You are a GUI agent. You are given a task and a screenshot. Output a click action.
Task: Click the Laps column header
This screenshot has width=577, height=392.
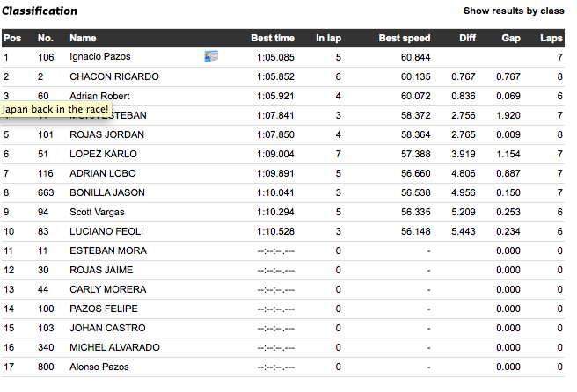pyautogui.click(x=551, y=39)
